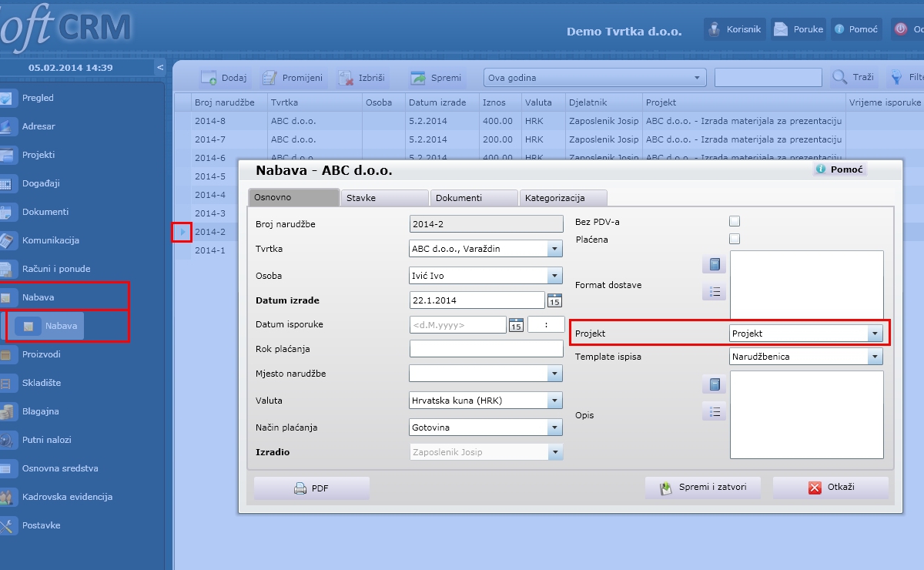The height and width of the screenshot is (570, 924).
Task: Click the Opis list icon
Action: (714, 411)
